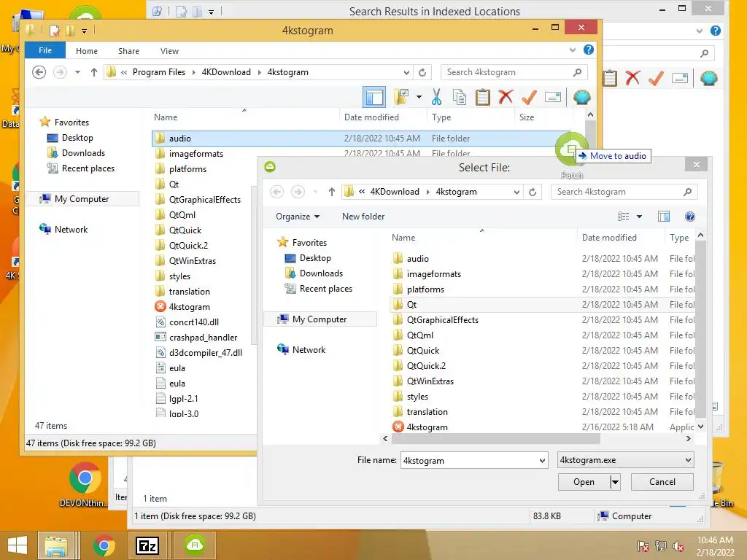Open the Organize menu in Select File dialog

(x=298, y=217)
